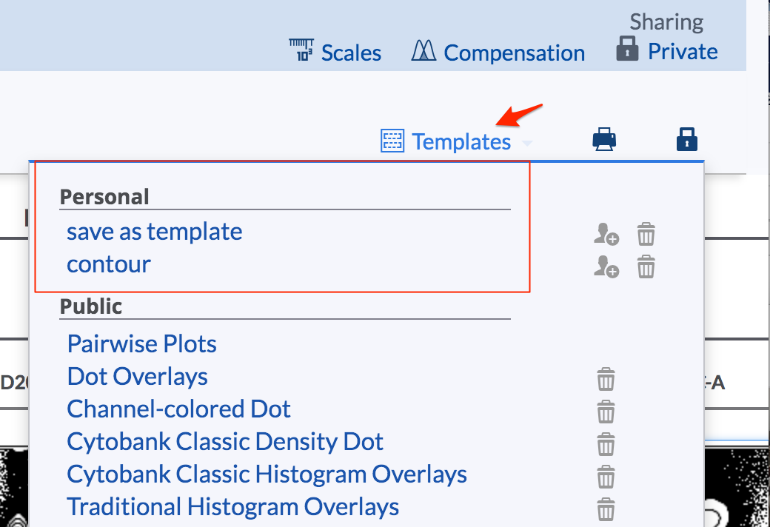
Task: Change Private sharing setting
Action: click(667, 51)
